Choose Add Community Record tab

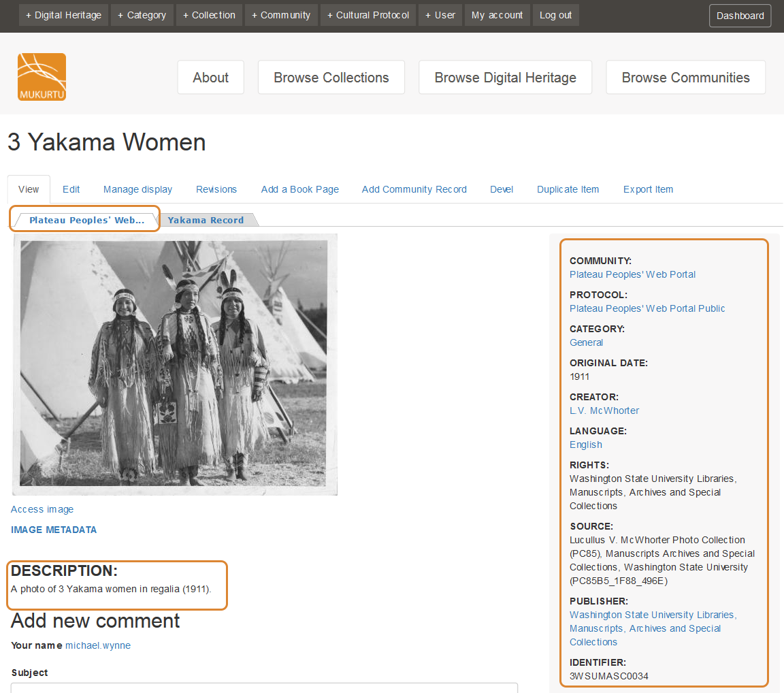click(x=414, y=189)
